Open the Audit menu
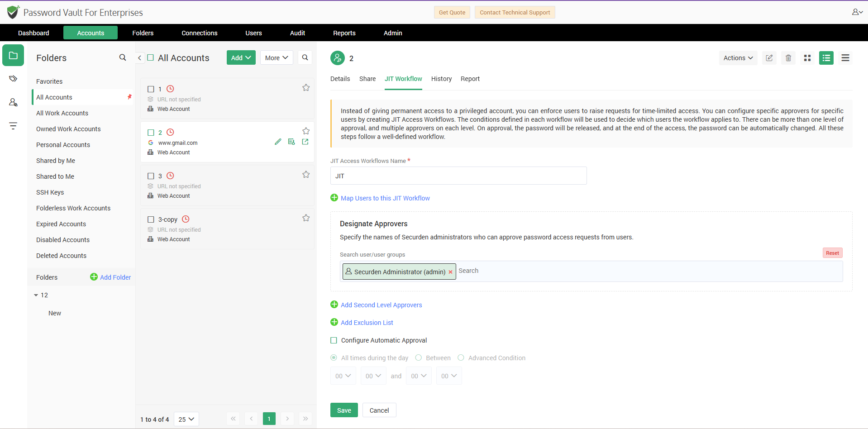 [297, 33]
